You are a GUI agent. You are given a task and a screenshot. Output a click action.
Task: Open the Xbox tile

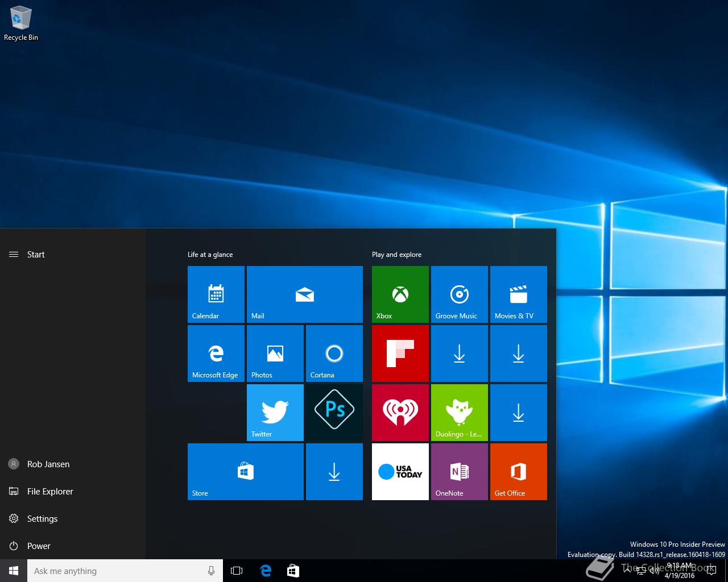pos(400,294)
